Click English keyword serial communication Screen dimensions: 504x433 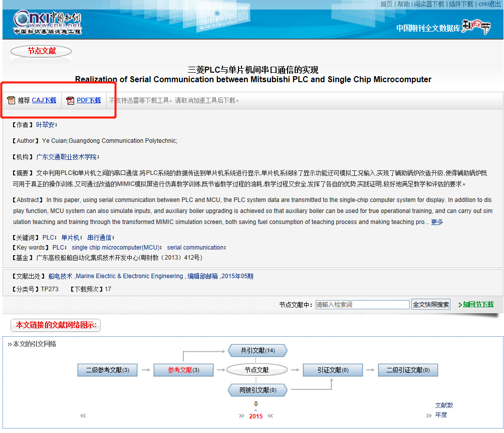195,248
